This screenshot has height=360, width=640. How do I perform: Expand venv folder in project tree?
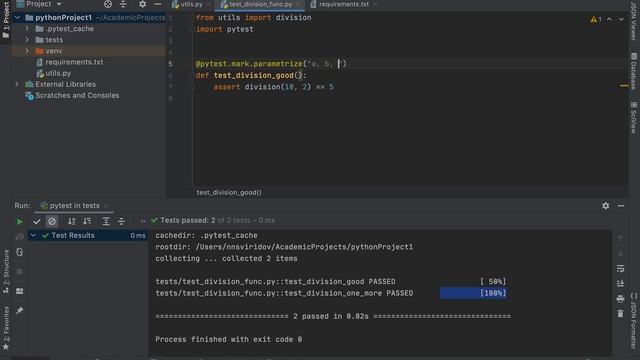27,51
